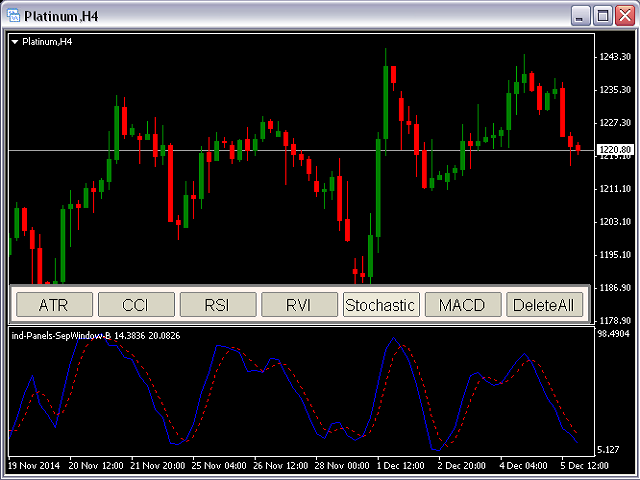Click the 1220.80 current price label
Image resolution: width=640 pixels, height=480 pixels.
(613, 151)
